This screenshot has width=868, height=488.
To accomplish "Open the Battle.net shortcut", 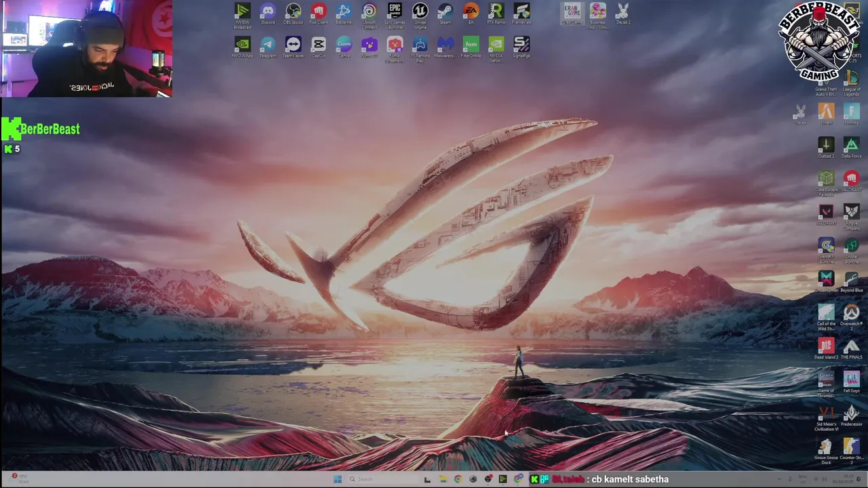I will coord(344,14).
